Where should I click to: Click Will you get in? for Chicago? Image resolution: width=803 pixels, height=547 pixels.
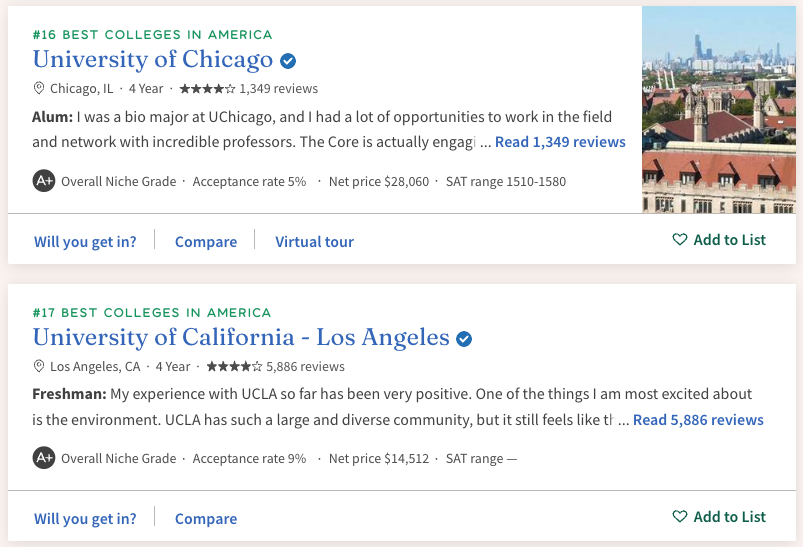coord(85,242)
